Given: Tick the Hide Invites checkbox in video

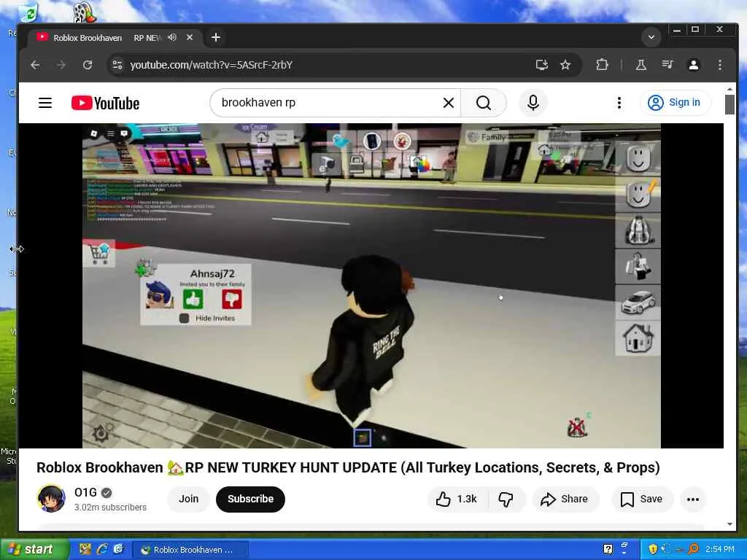Looking at the screenshot, I should pyautogui.click(x=185, y=318).
